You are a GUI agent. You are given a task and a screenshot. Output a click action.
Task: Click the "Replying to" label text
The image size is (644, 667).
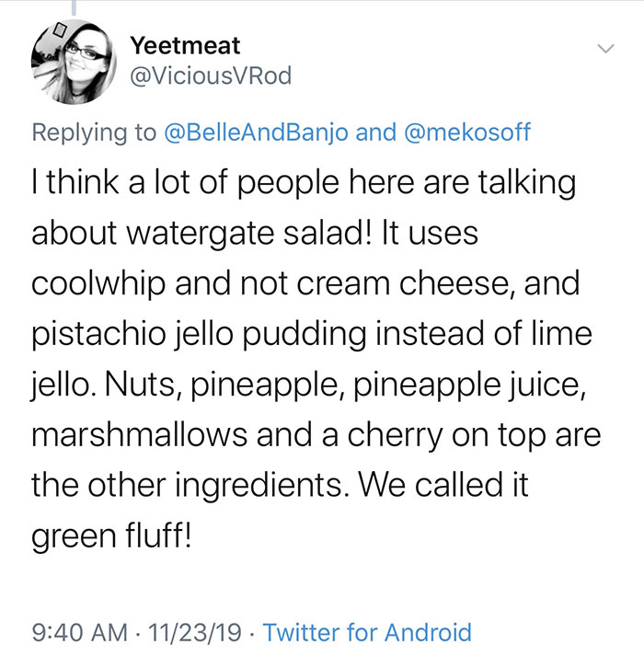[x=94, y=132]
